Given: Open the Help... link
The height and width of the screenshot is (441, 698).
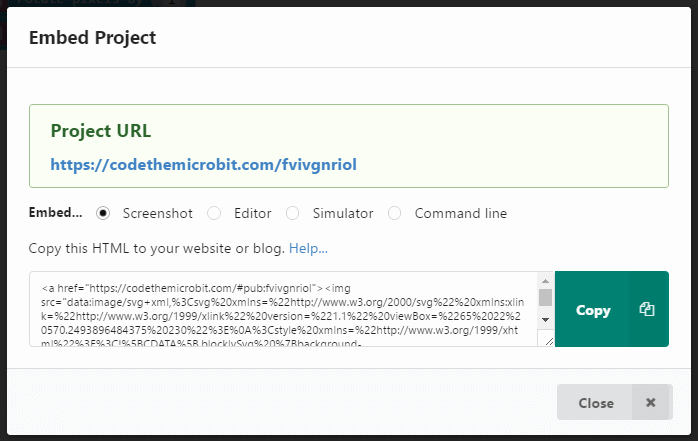Looking at the screenshot, I should (309, 247).
